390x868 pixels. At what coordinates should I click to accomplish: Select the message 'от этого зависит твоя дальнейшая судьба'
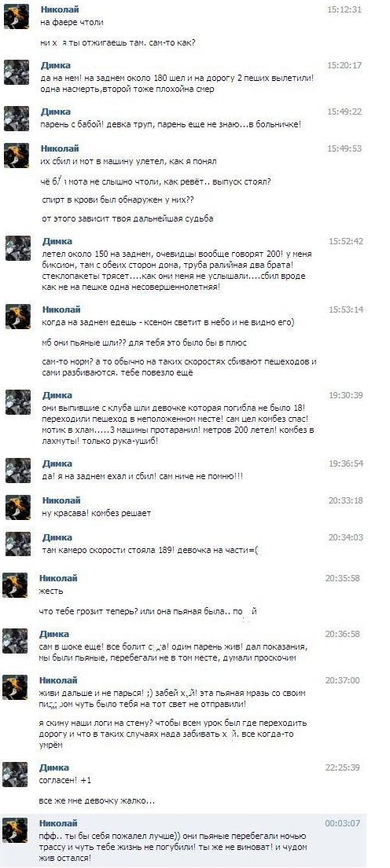tap(127, 218)
